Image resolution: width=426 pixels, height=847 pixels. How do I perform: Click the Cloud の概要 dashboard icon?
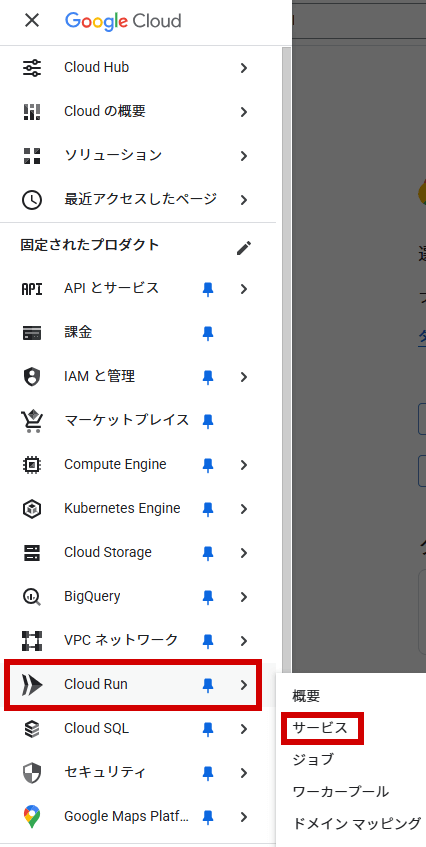pos(32,112)
